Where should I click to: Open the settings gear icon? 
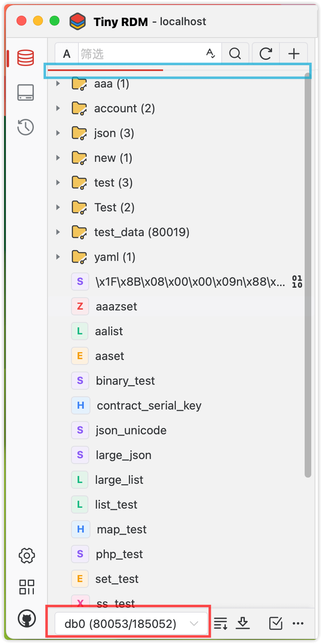click(26, 555)
